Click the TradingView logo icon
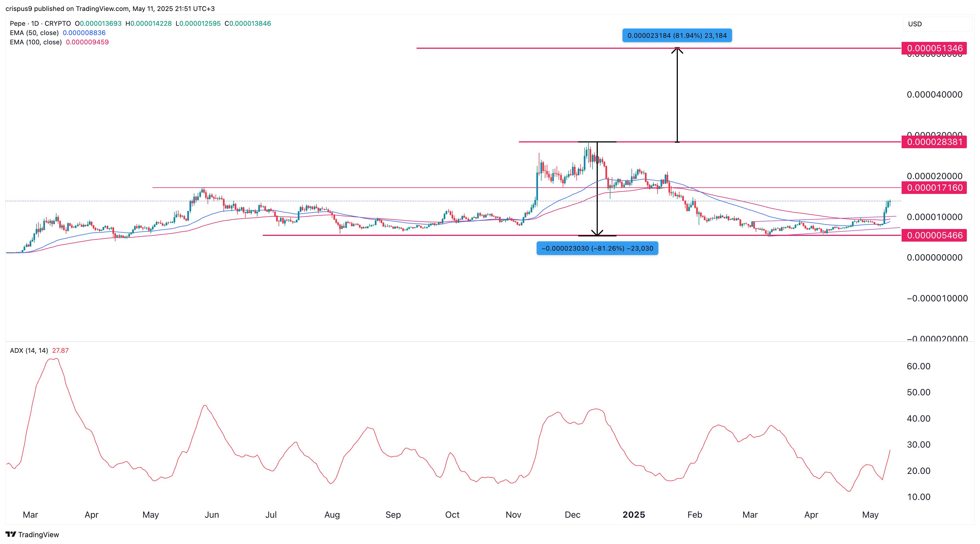This screenshot has width=980, height=544. click(x=11, y=534)
